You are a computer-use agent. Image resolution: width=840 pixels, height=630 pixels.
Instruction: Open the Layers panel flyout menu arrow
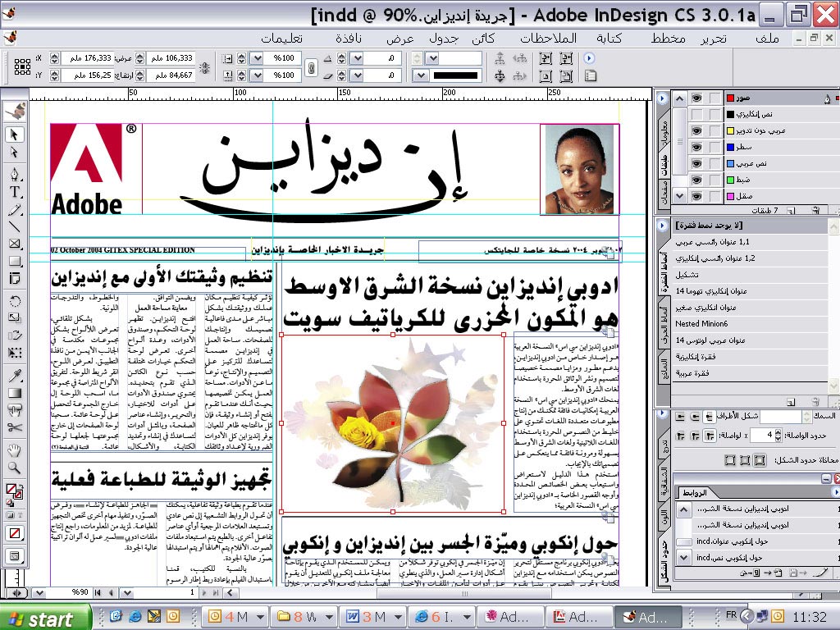click(662, 98)
